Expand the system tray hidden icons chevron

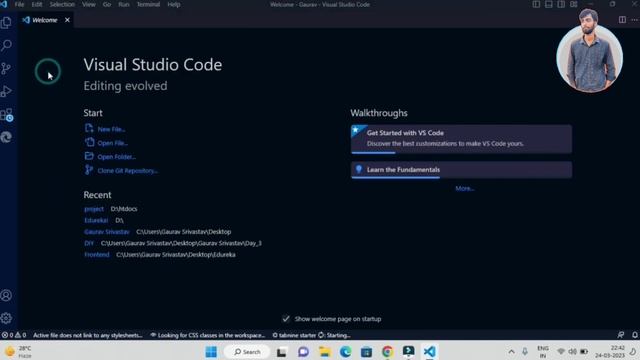(511, 351)
